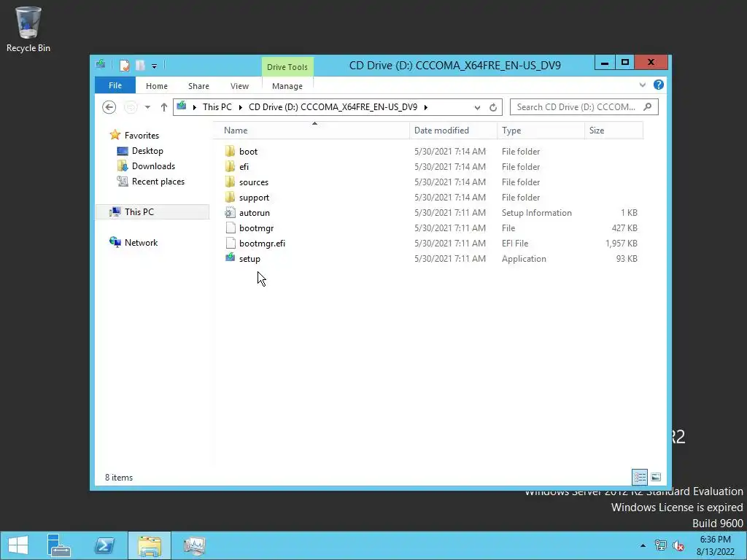Click the Properties quick access icon
The image size is (747, 560).
coord(124,65)
